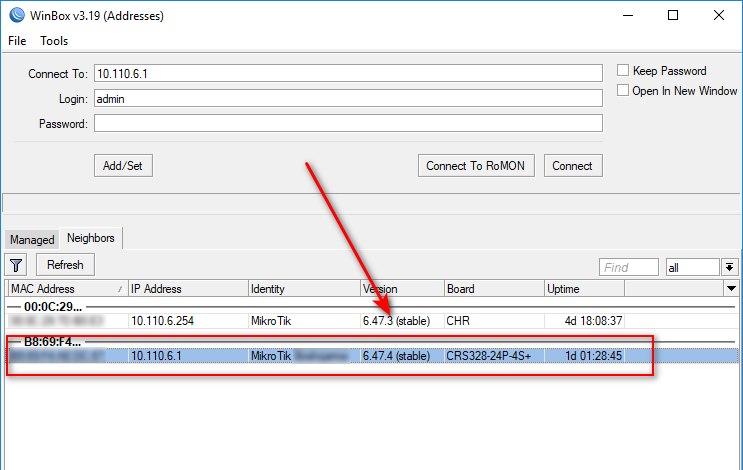
Task: Minimize the WinBox window
Action: coord(628,15)
